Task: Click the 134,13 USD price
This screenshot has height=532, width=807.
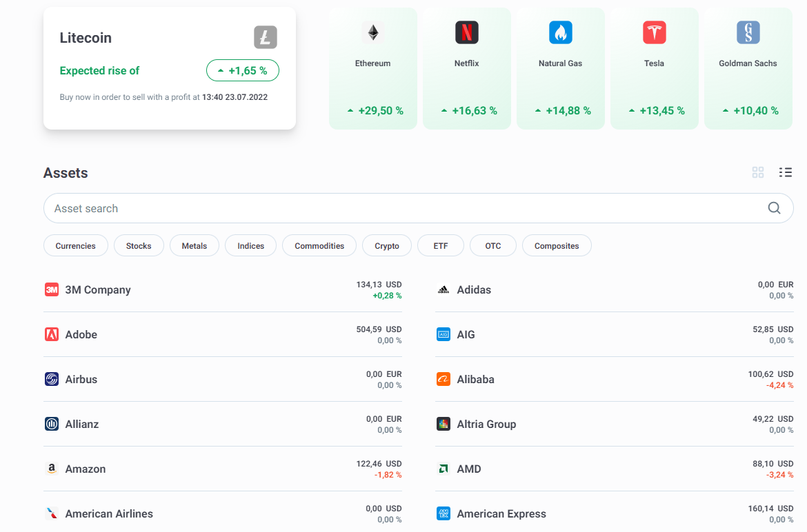Action: (379, 284)
